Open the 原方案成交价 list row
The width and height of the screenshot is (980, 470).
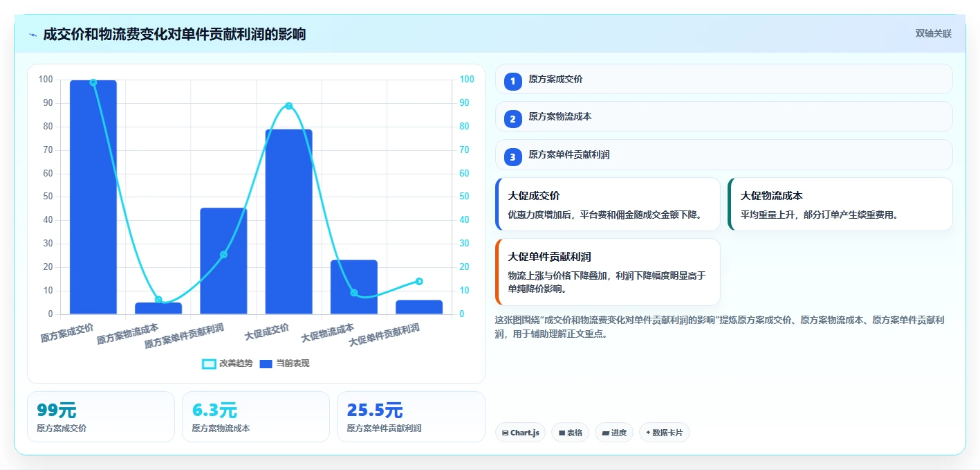pos(723,79)
